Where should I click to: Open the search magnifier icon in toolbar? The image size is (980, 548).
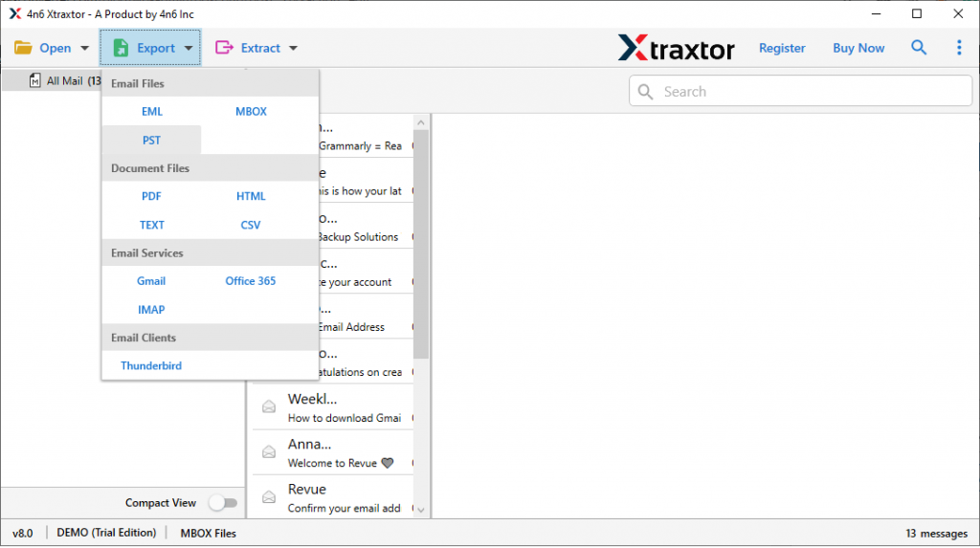pyautogui.click(x=918, y=48)
